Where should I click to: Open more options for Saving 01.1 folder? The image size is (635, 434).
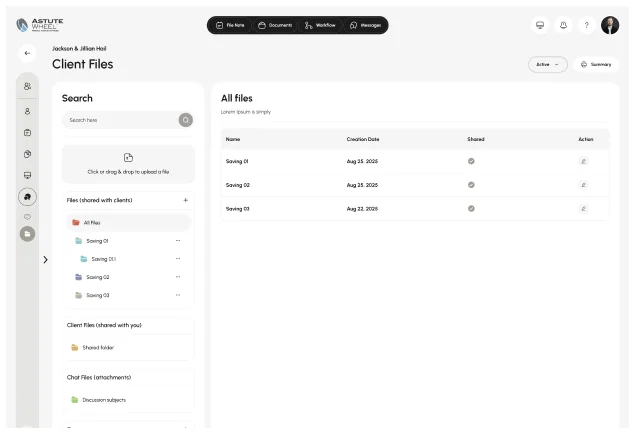178,259
